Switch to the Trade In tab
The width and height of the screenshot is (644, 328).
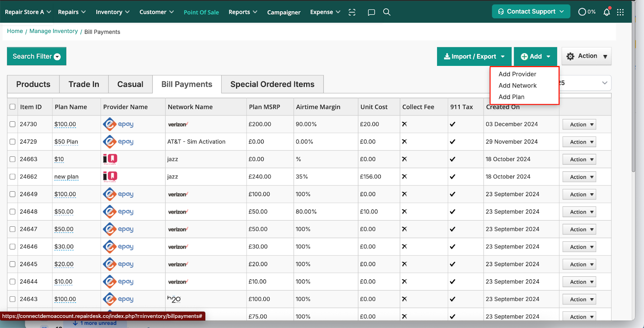[x=84, y=84]
